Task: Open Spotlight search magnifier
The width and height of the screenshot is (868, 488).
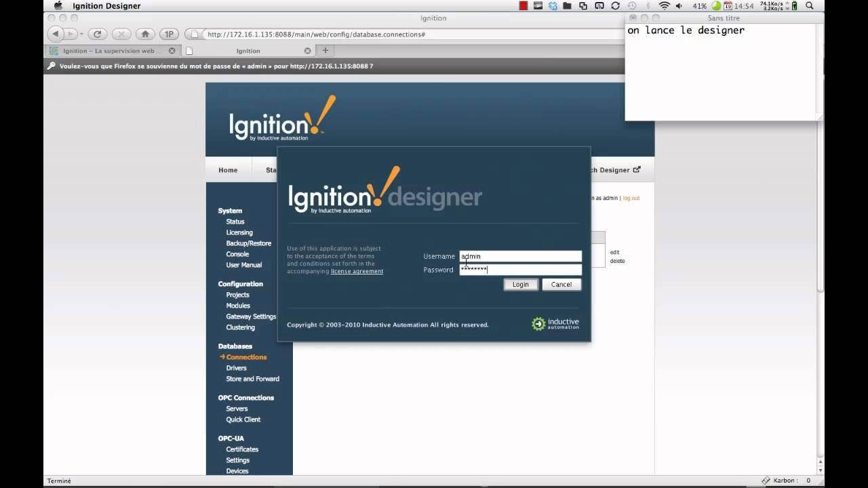Action: (810, 5)
